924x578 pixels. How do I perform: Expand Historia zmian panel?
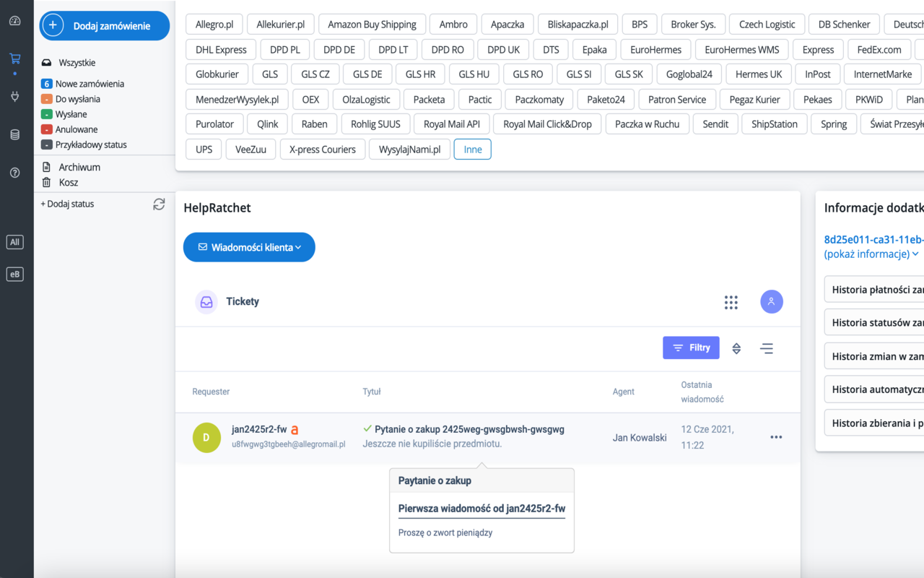click(x=874, y=356)
